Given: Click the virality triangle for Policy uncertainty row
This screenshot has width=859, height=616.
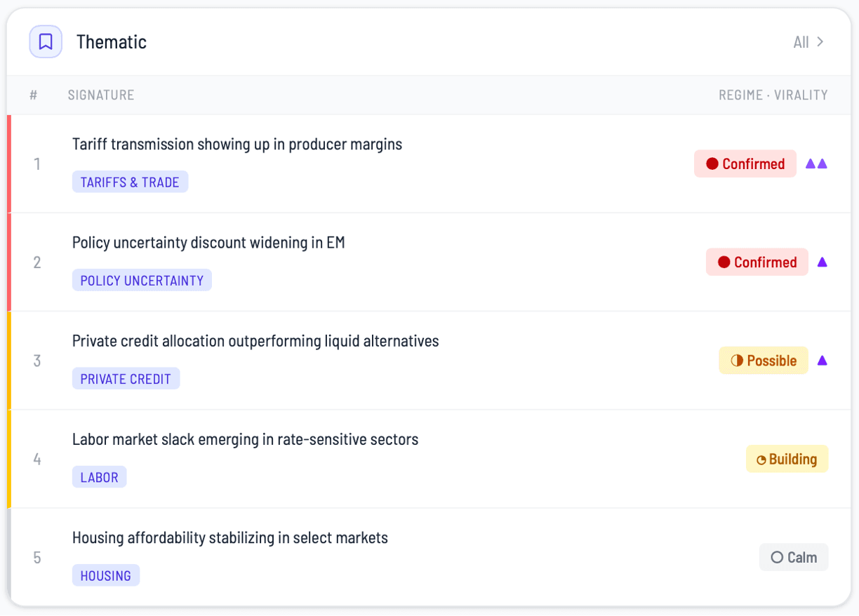Looking at the screenshot, I should (x=823, y=262).
